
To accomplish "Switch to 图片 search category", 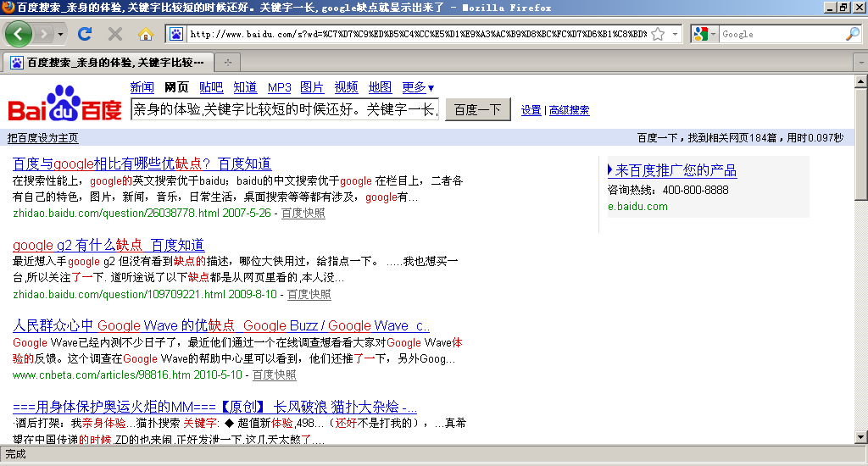I will click(312, 87).
